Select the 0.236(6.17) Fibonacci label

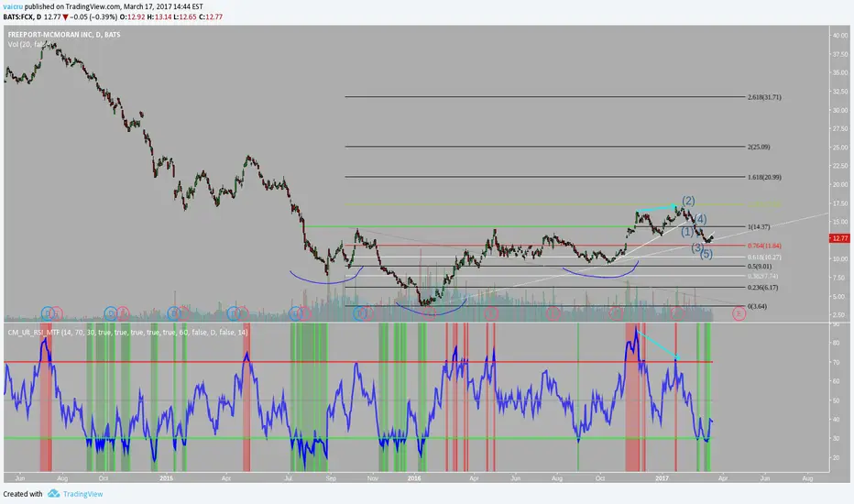point(762,287)
